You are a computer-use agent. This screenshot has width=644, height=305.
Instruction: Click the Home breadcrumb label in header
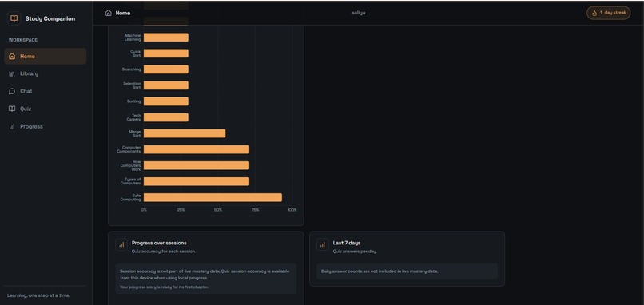point(123,13)
